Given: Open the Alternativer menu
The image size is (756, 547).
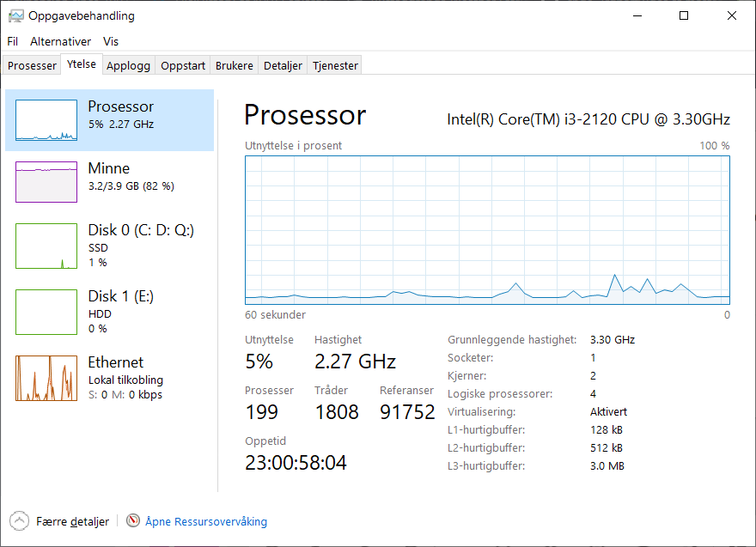Looking at the screenshot, I should [x=60, y=41].
